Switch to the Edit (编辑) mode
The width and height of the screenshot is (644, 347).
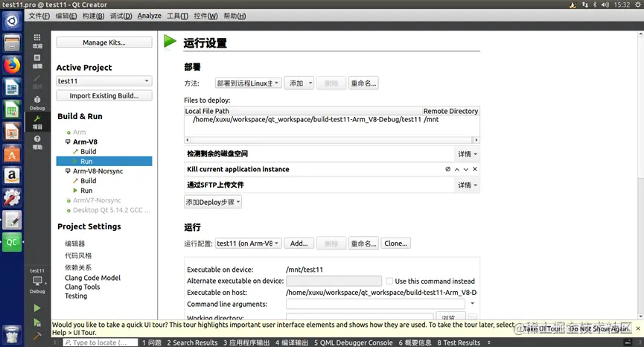coord(37,61)
